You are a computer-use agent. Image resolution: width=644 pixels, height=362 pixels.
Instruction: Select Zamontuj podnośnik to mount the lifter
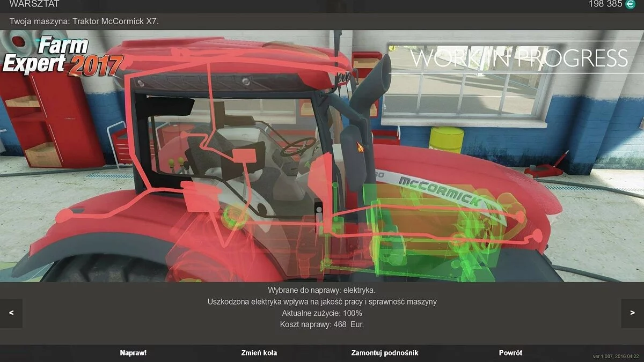pyautogui.click(x=384, y=353)
